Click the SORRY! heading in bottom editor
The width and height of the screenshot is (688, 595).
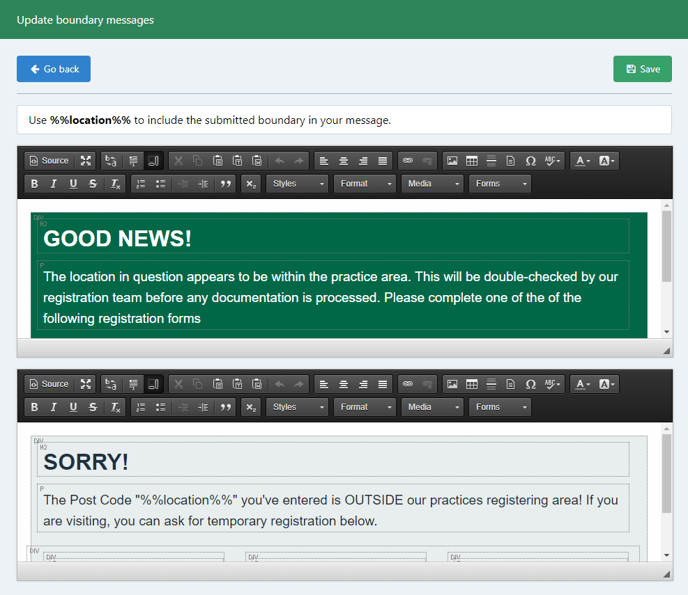pos(86,462)
